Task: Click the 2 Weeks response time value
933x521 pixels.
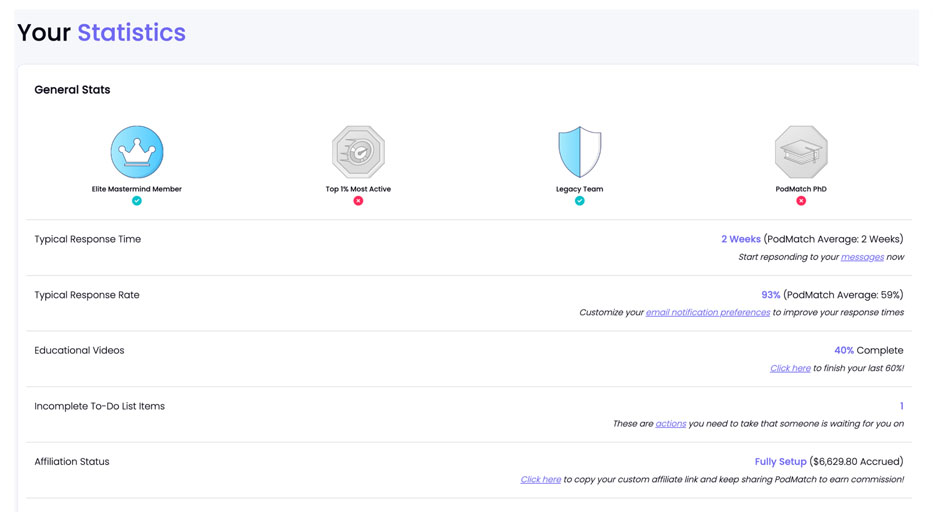Action: 740,239
